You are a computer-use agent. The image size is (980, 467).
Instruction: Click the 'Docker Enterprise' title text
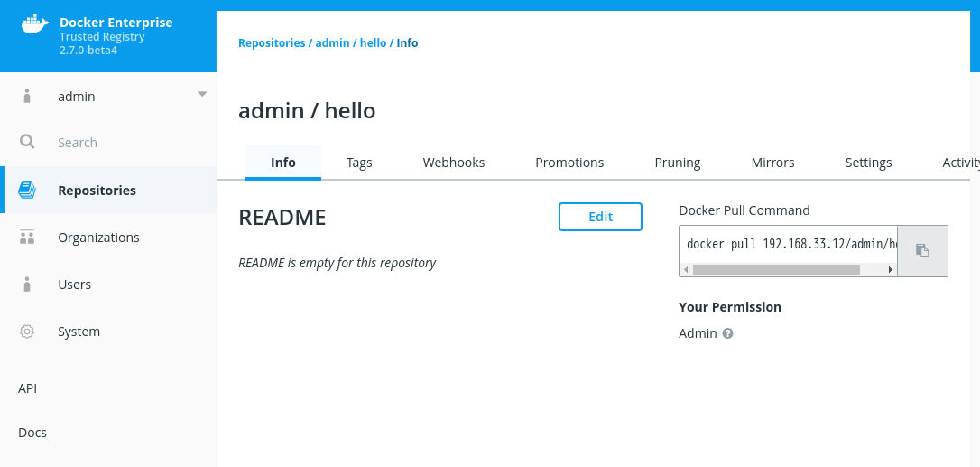(x=116, y=23)
